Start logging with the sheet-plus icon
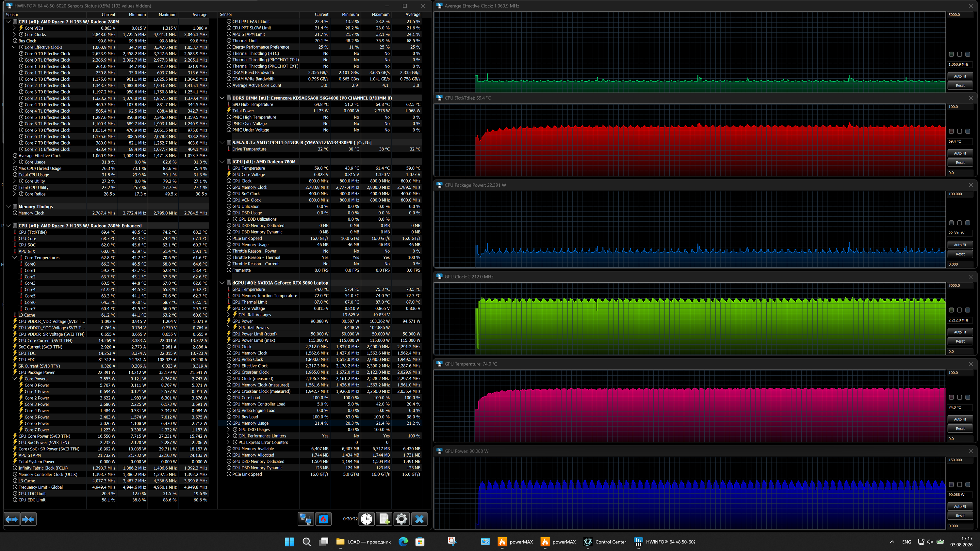The image size is (980, 551). 384,519
